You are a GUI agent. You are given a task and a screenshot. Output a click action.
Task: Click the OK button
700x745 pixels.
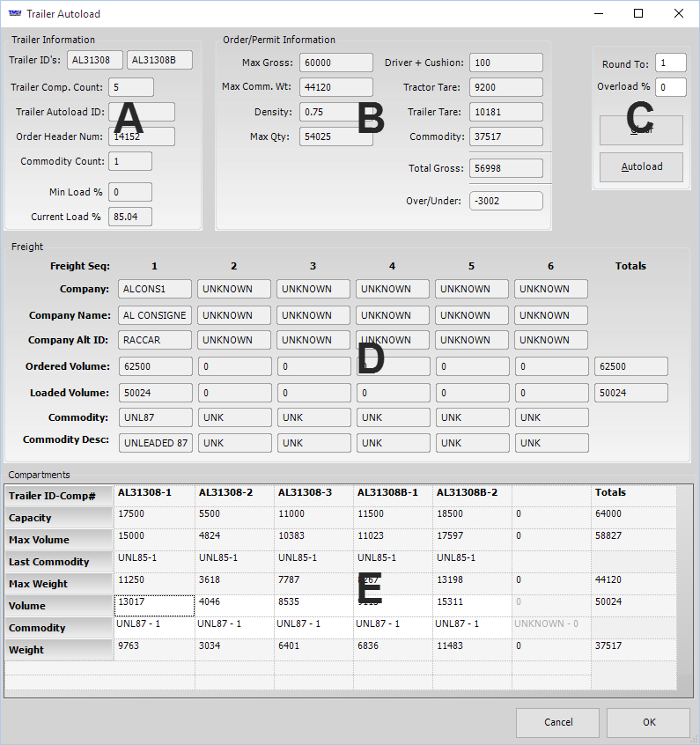pos(648,722)
